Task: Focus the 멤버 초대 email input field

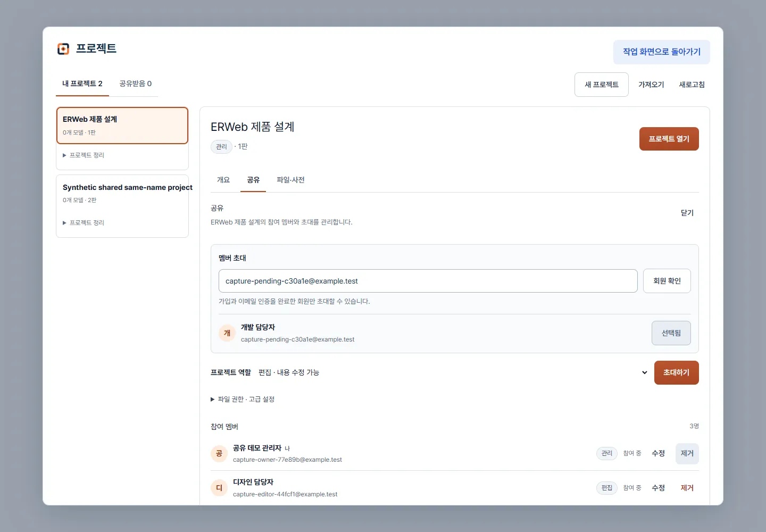Action: pyautogui.click(x=428, y=281)
